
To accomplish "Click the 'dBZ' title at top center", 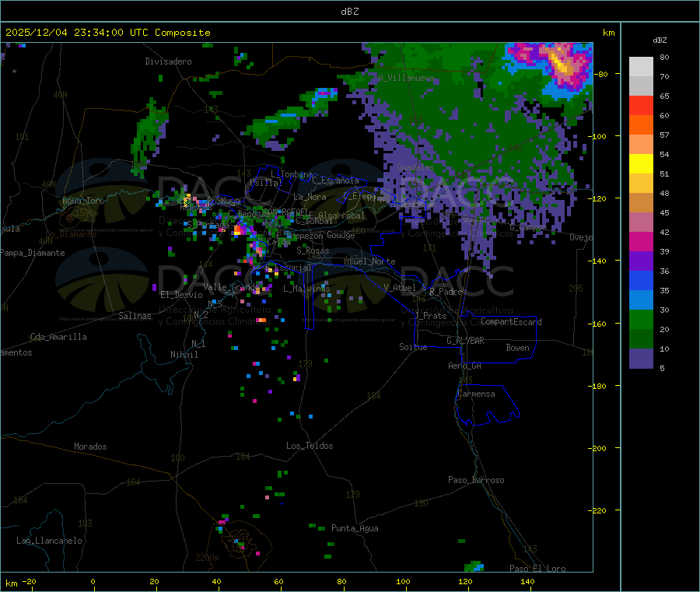I will 349,11.
